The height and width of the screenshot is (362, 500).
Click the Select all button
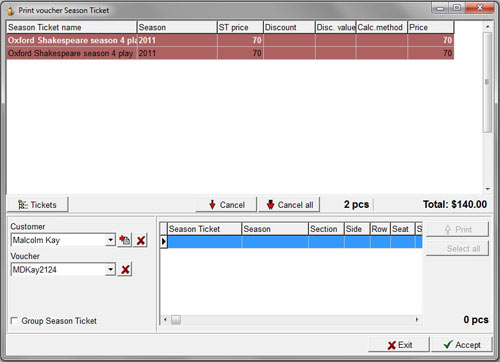tap(457, 249)
